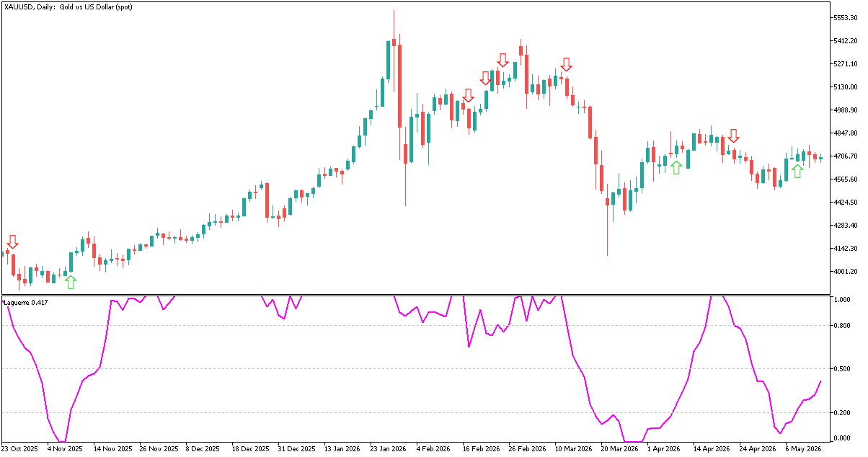Click the 20 Mar 2026 date label
This screenshot has height=457, width=868.
(x=620, y=448)
